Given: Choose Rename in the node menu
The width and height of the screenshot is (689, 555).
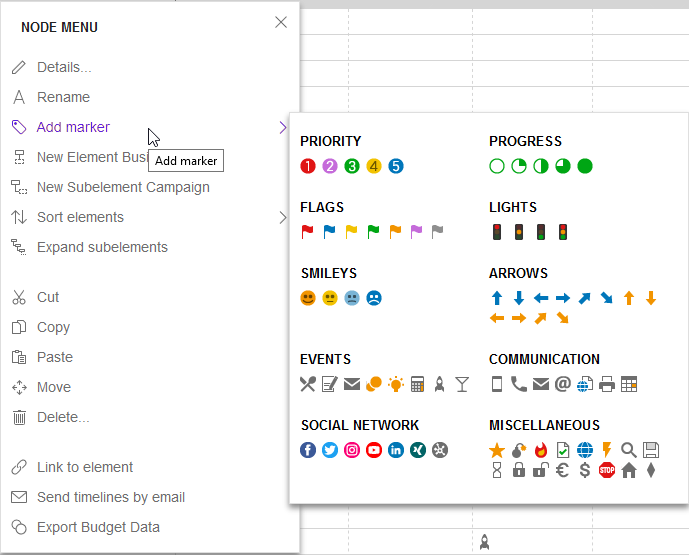Looking at the screenshot, I should coord(63,97).
